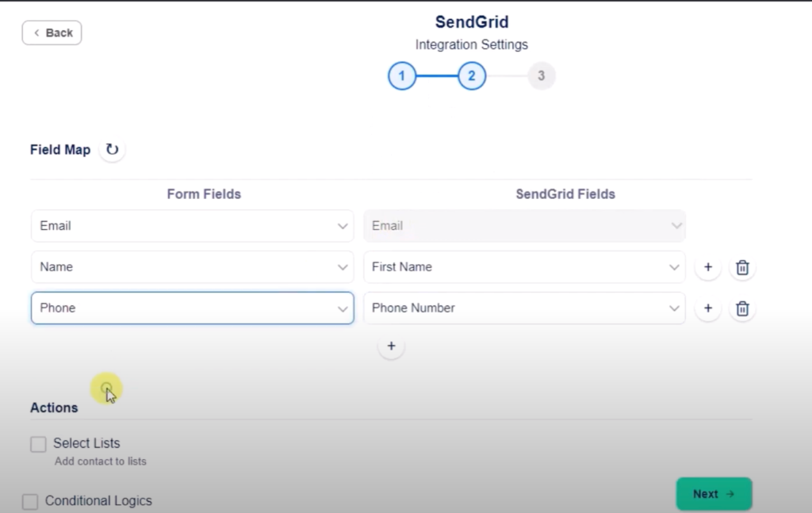Add a row after the Name mapping
This screenshot has height=513, width=812.
(x=708, y=268)
